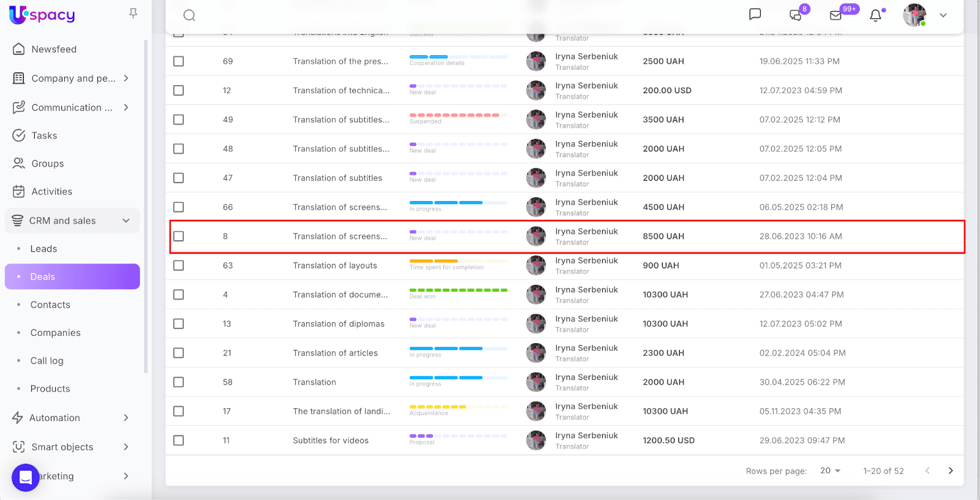Click the search magnifier icon
Screen dimensions: 980x500
tap(189, 15)
